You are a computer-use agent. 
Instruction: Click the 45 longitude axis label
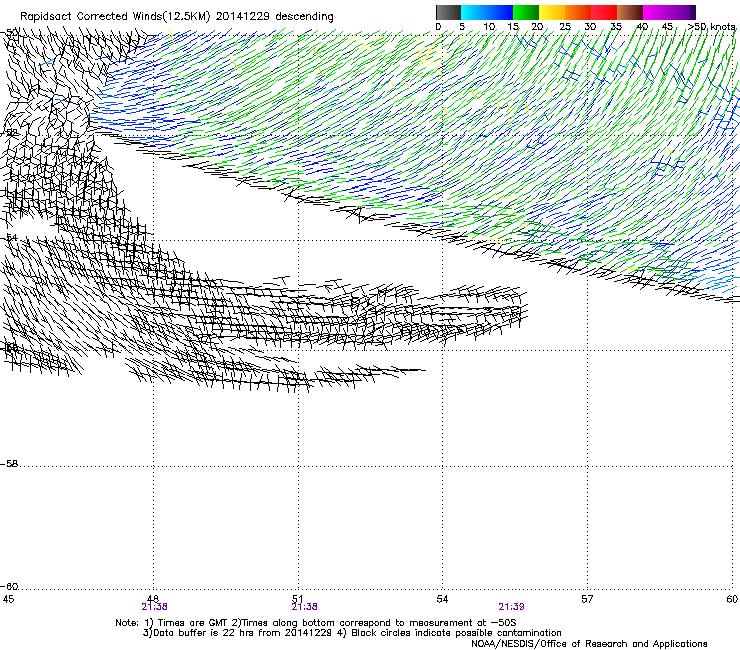pos(8,599)
